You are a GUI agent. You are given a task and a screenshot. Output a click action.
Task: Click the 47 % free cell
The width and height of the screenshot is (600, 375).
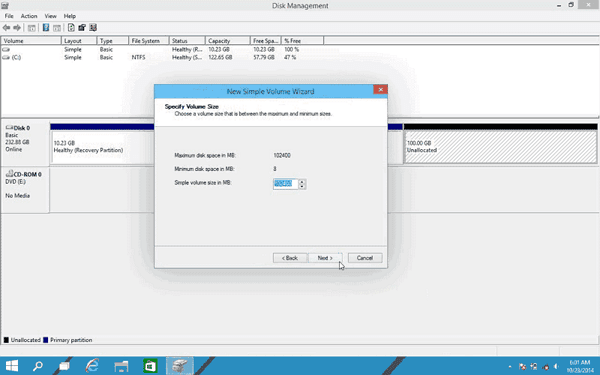pos(290,57)
